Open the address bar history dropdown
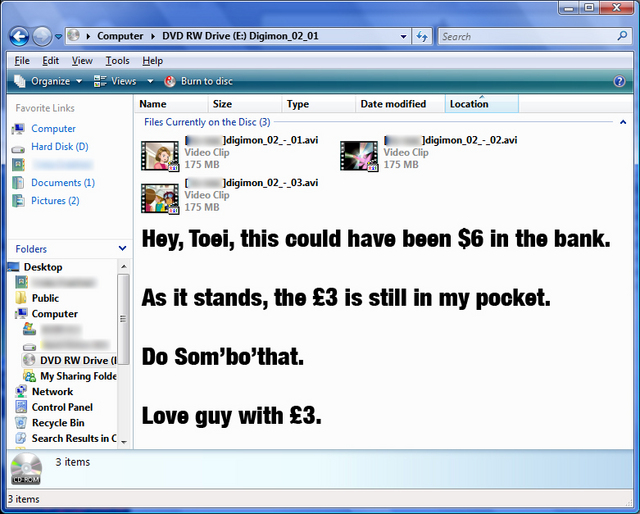The image size is (640, 514). coord(403,36)
